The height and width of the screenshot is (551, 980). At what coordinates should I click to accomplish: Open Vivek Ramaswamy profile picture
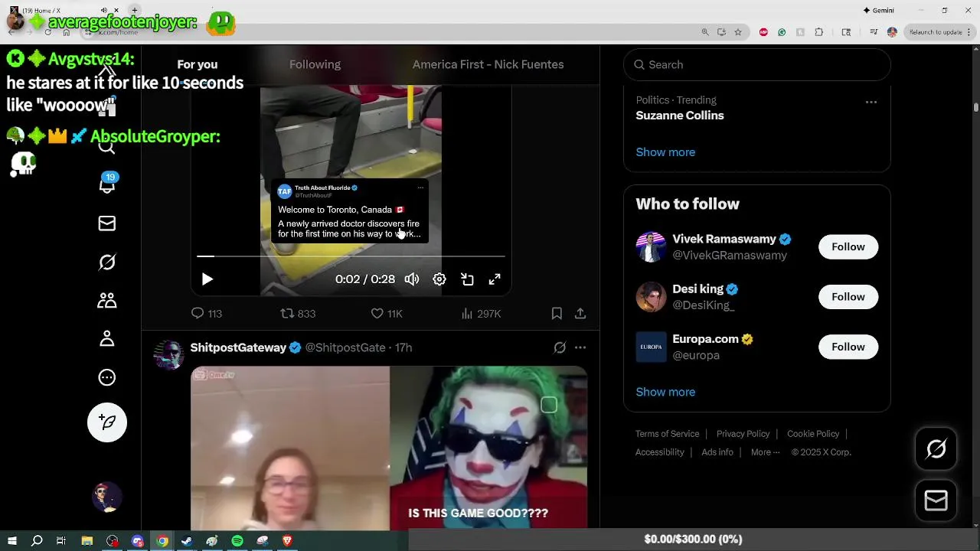click(651, 247)
